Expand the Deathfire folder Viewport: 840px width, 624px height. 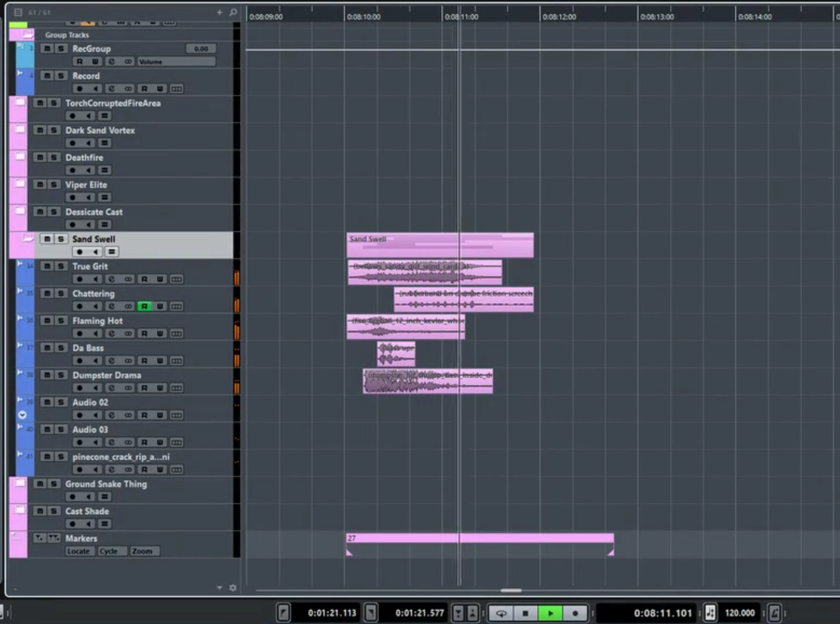[20, 157]
